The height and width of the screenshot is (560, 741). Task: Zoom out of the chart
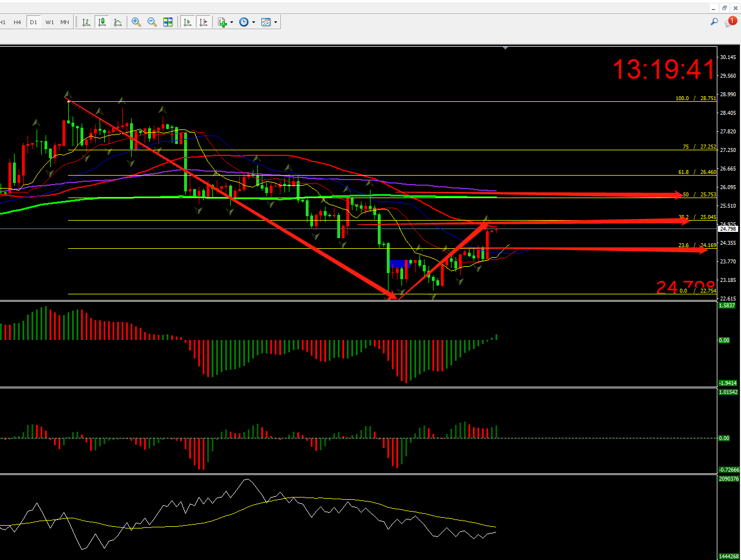(x=152, y=22)
